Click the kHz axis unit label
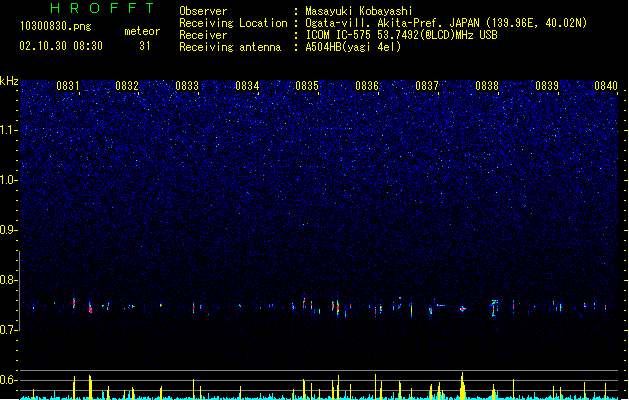The width and height of the screenshot is (629, 400). pos(9,81)
